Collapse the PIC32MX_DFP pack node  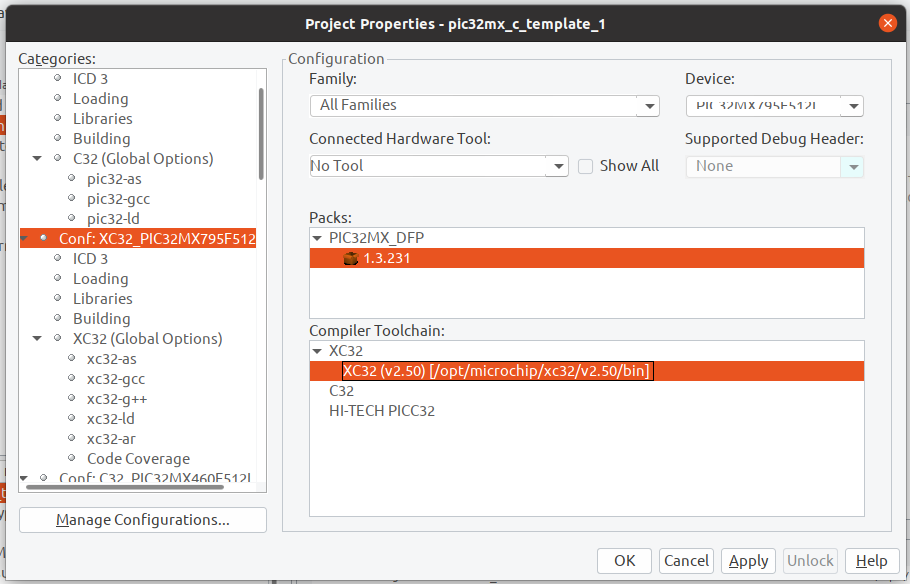[x=317, y=238]
